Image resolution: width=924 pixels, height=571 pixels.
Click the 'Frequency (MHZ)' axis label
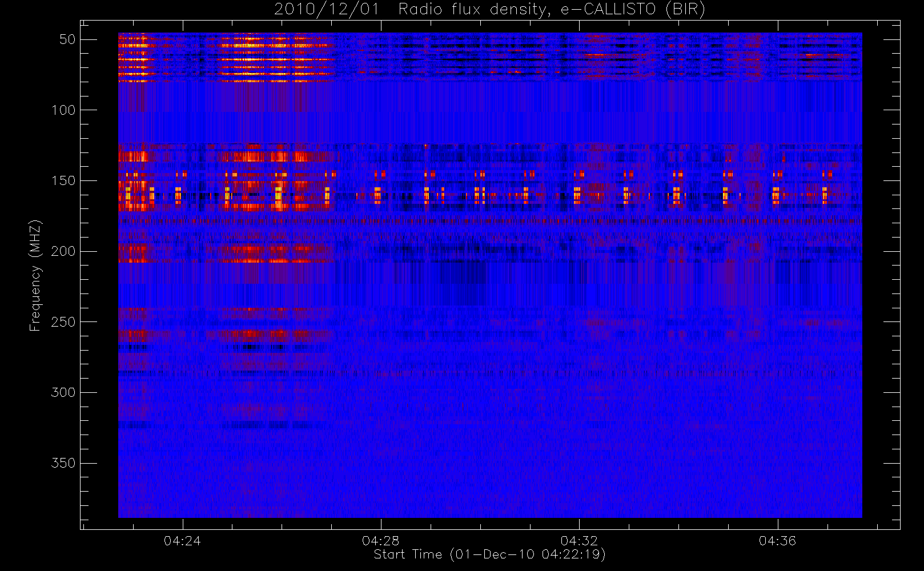tap(35, 275)
